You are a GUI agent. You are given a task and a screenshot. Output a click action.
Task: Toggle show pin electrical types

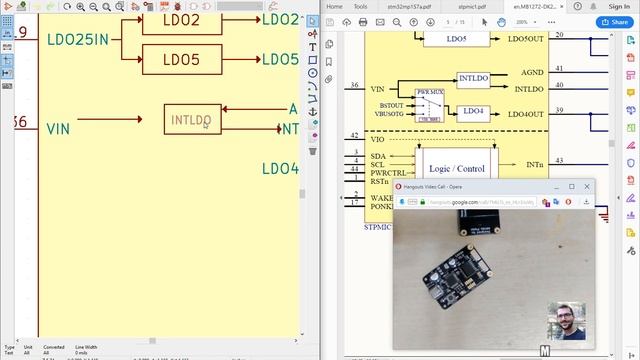click(x=7, y=73)
